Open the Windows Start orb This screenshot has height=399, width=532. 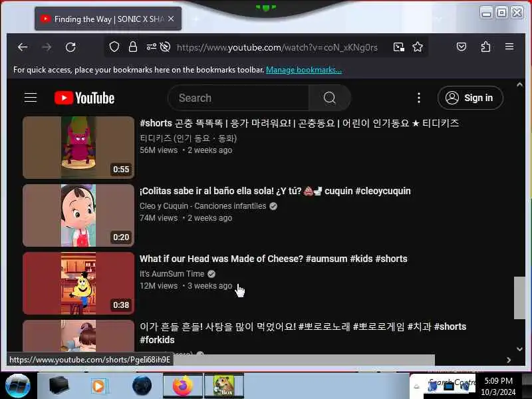18,386
